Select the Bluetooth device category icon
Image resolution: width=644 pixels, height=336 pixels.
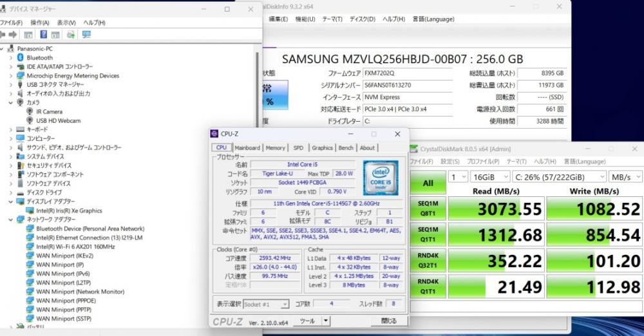[20, 57]
